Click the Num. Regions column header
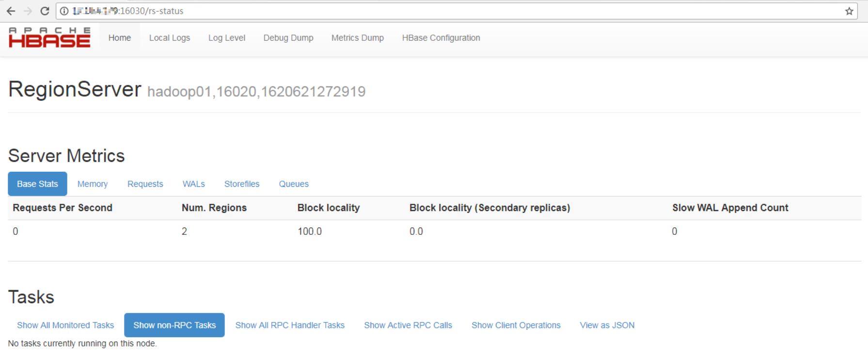 coord(214,208)
